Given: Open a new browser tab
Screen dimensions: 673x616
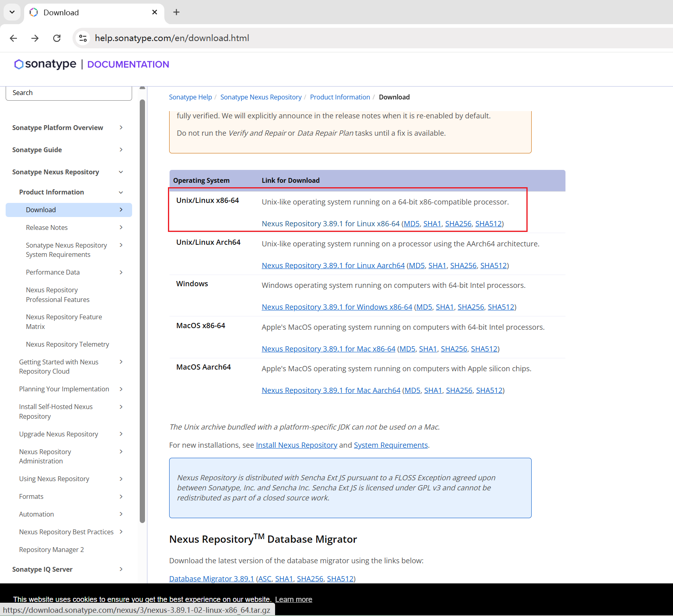Looking at the screenshot, I should point(176,12).
